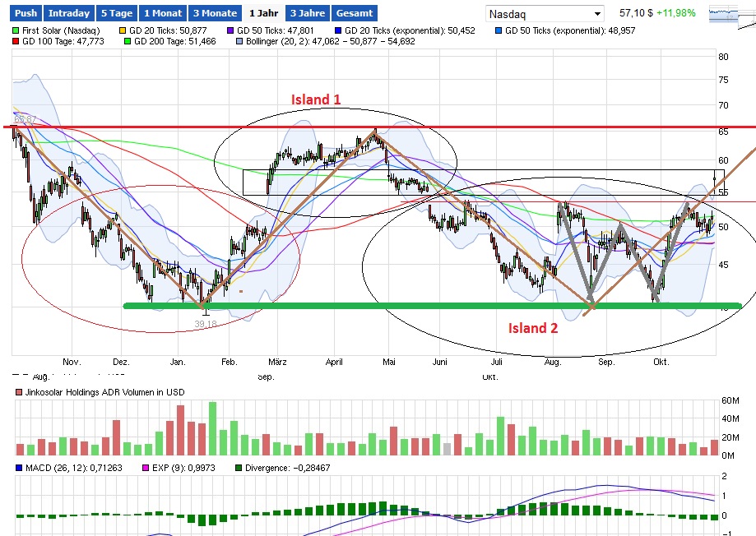The width and height of the screenshot is (756, 536).
Task: Click the EXP (9): 0,9973 label
Action: pyautogui.click(x=183, y=468)
